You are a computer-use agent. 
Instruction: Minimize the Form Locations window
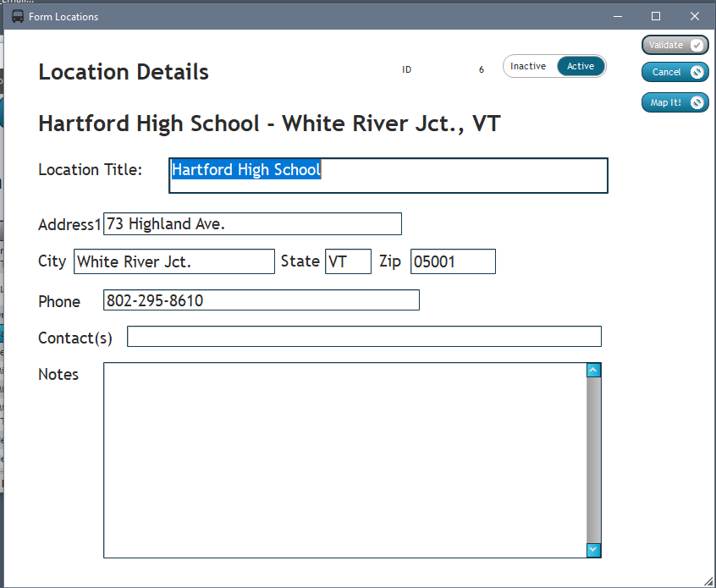pos(617,16)
